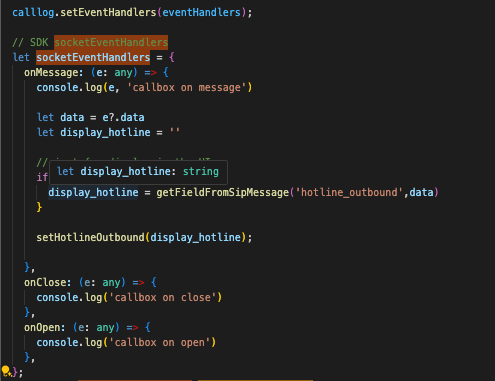Click the 'callbox on close' string
This screenshot has width=495, height=381.
(x=163, y=297)
